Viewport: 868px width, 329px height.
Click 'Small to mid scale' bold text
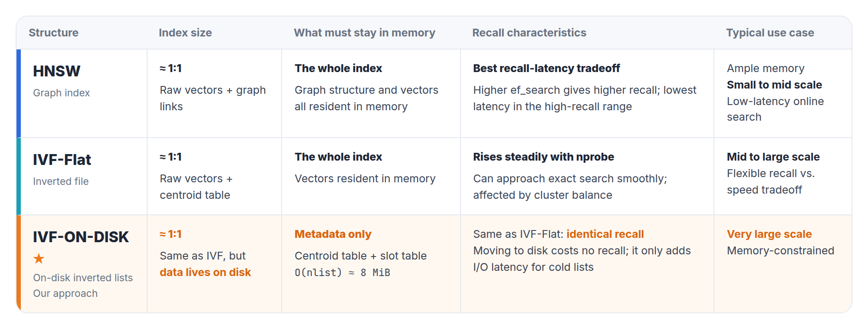pos(774,85)
